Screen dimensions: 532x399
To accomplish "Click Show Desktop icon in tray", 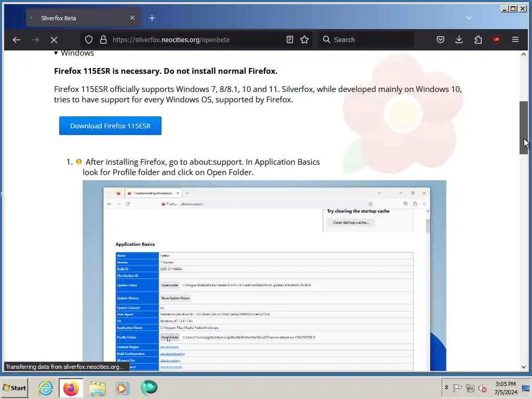I will (526, 388).
